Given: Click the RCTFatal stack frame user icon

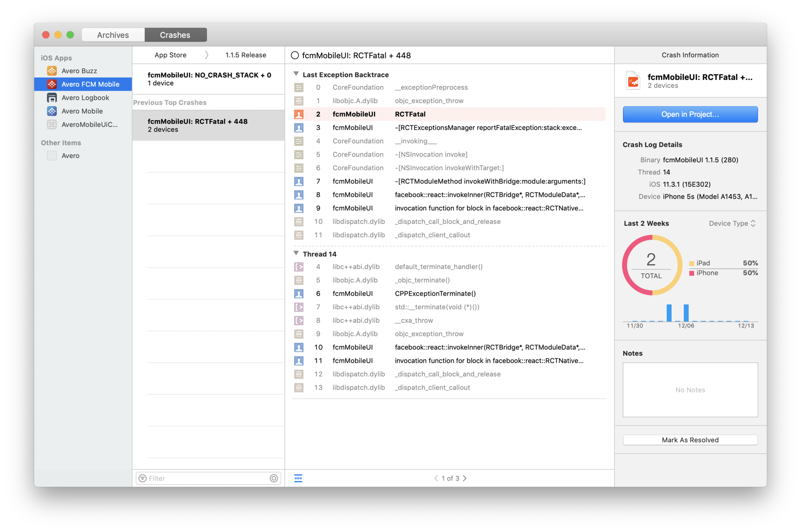Looking at the screenshot, I should click(x=299, y=114).
